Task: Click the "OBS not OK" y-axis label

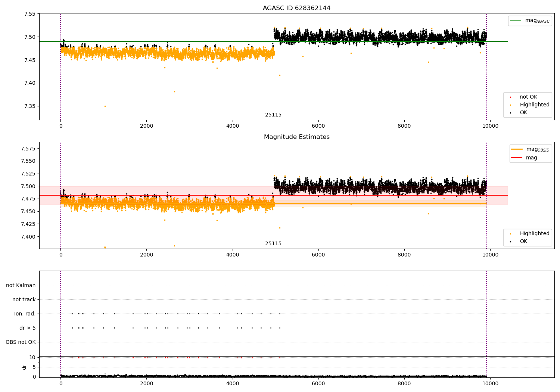Action: (21, 342)
